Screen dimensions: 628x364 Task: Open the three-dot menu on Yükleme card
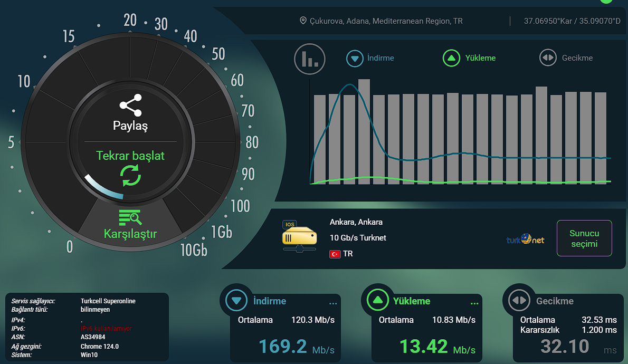(x=474, y=303)
